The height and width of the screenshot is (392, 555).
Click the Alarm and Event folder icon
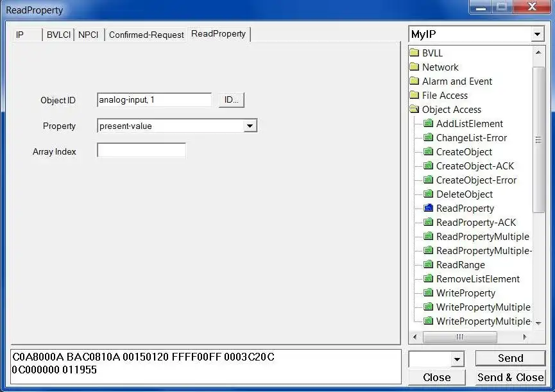(x=414, y=81)
